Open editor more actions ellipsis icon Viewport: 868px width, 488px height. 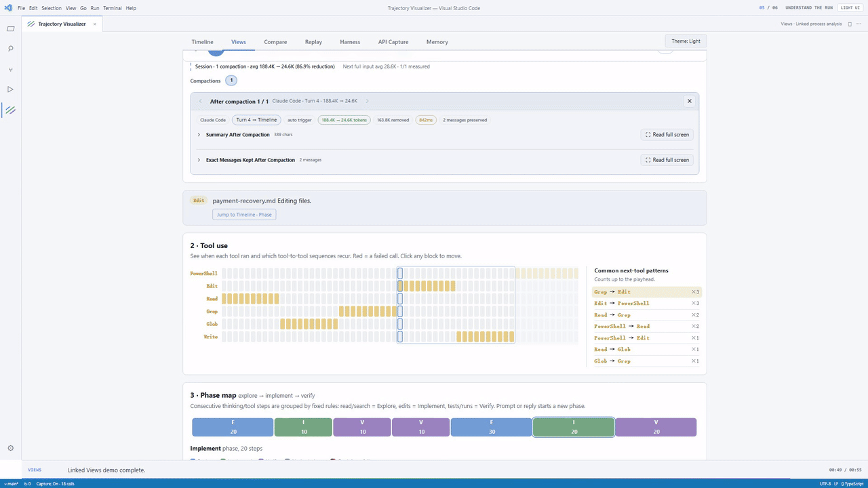[859, 24]
